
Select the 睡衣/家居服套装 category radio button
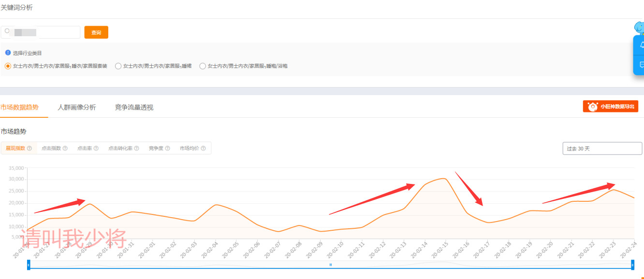8,66
